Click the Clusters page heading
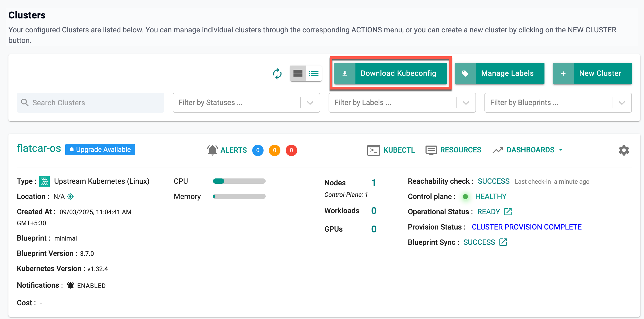 click(27, 15)
